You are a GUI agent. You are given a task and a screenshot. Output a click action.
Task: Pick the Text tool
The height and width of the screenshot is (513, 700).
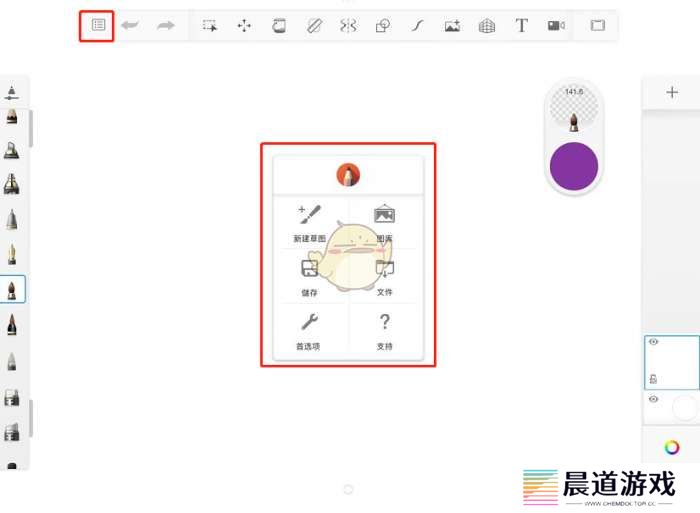[521, 26]
